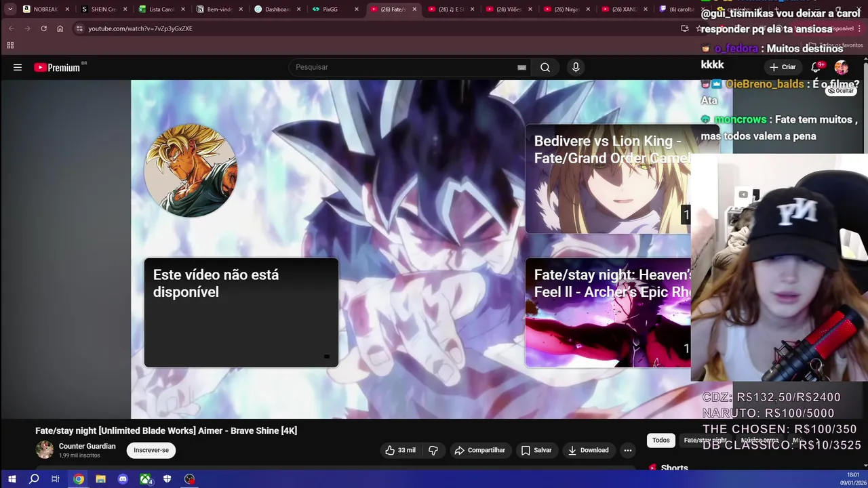Open the apps grid in bookmarks bar
The image size is (868, 488).
(x=10, y=45)
